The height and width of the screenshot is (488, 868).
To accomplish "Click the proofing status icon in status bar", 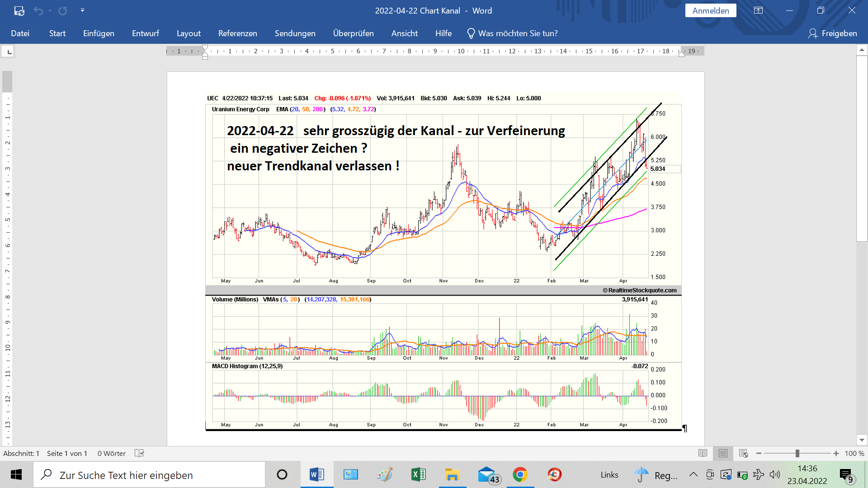I will [139, 453].
